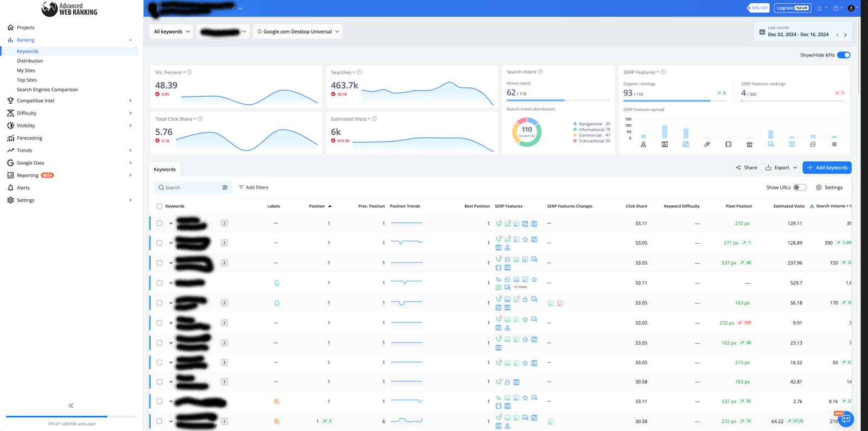Click Add filters
This screenshot has width=868, height=431.
click(253, 187)
